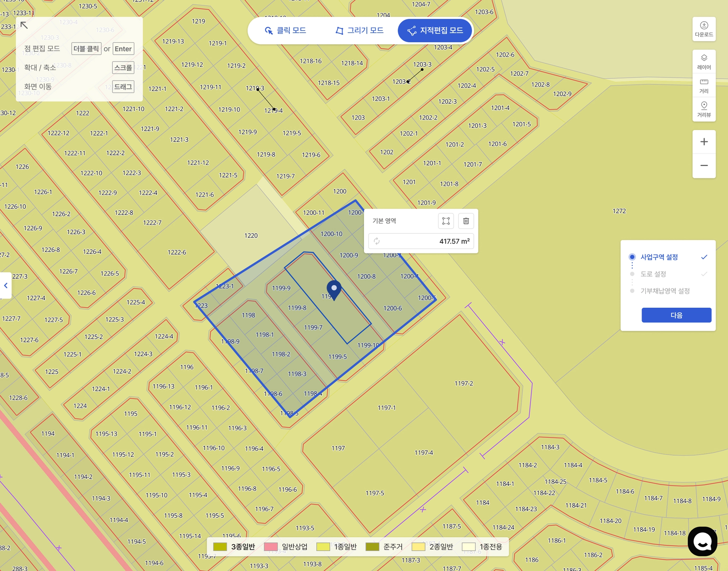Switch to 그리기 모드 tab
The width and height of the screenshot is (728, 571).
point(359,31)
